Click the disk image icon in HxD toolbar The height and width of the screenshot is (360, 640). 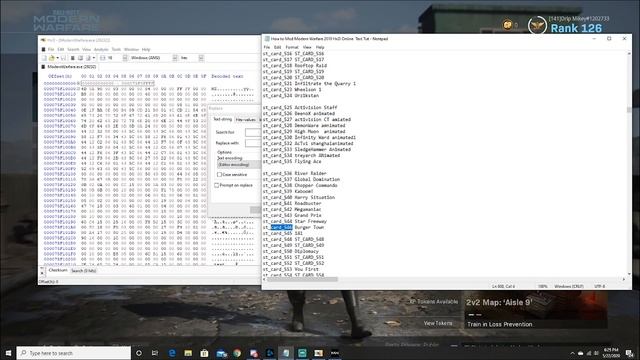[88, 58]
